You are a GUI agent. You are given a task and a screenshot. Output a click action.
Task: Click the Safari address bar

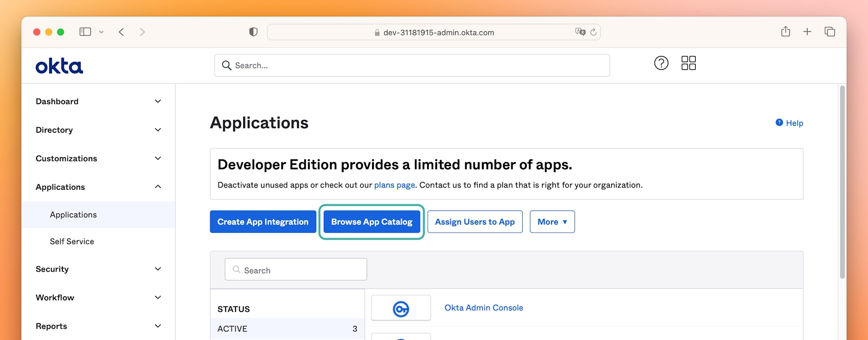pos(434,32)
